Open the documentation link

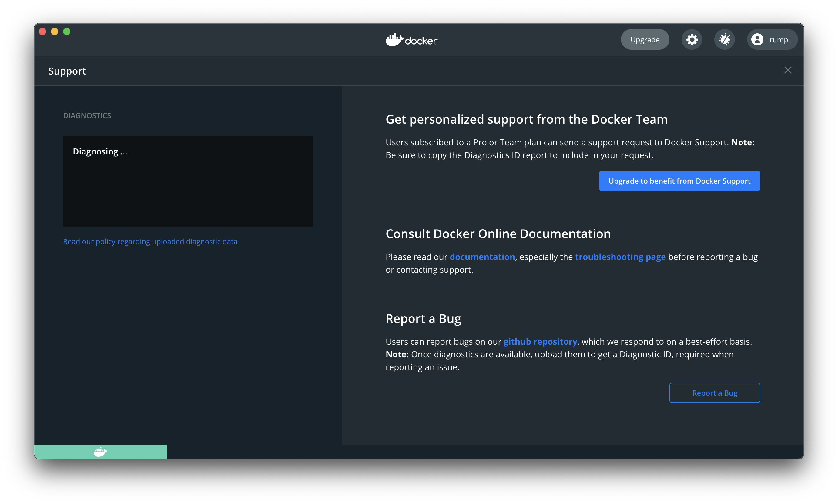(x=482, y=257)
